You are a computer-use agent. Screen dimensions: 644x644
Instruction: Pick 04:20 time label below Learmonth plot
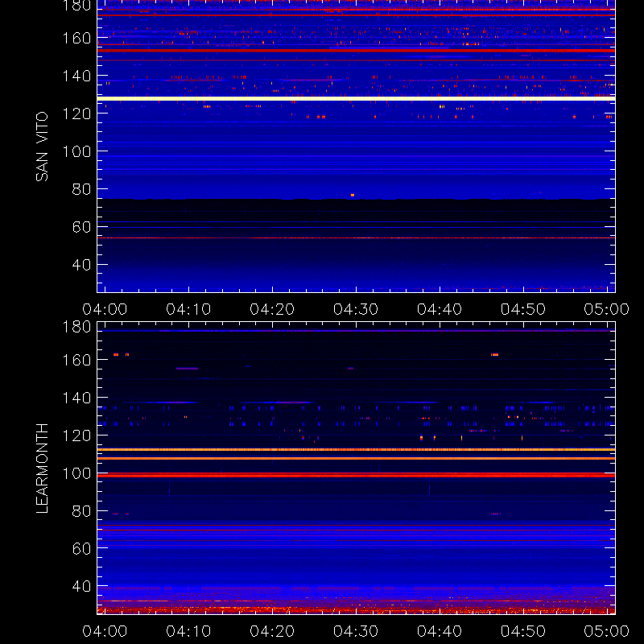coord(272,631)
